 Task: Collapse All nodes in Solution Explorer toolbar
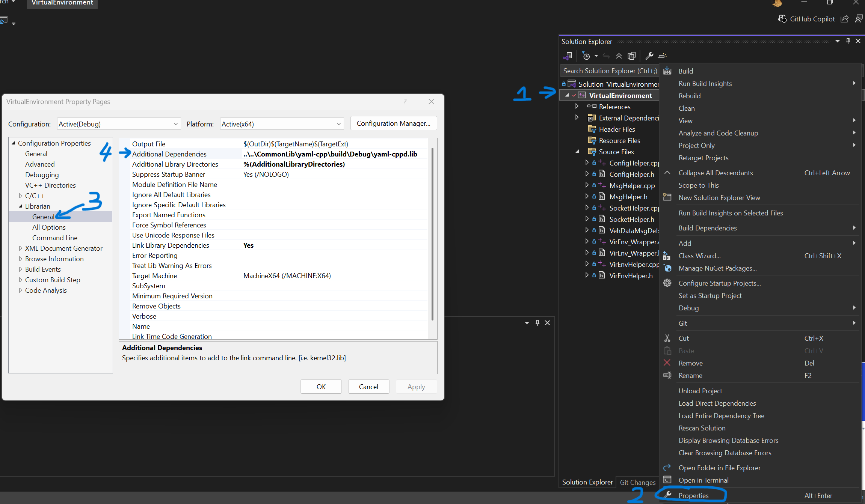pos(619,56)
